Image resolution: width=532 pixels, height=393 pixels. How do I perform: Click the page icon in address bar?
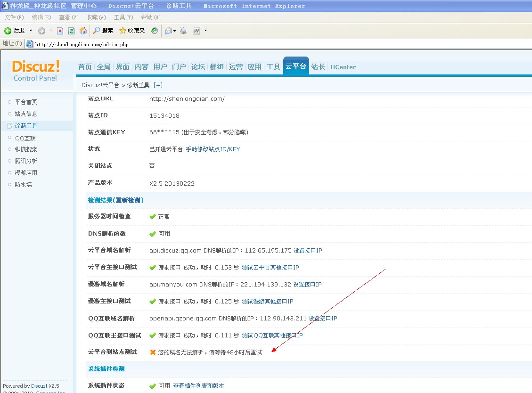coord(30,44)
